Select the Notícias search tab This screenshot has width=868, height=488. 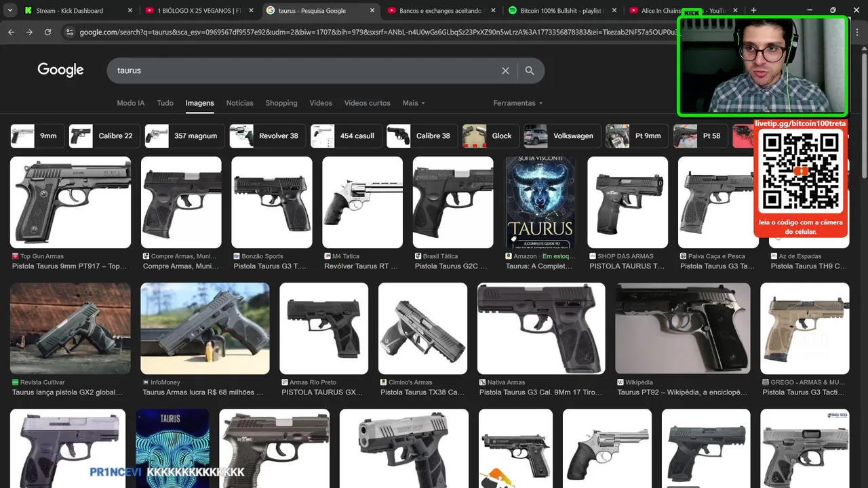239,103
